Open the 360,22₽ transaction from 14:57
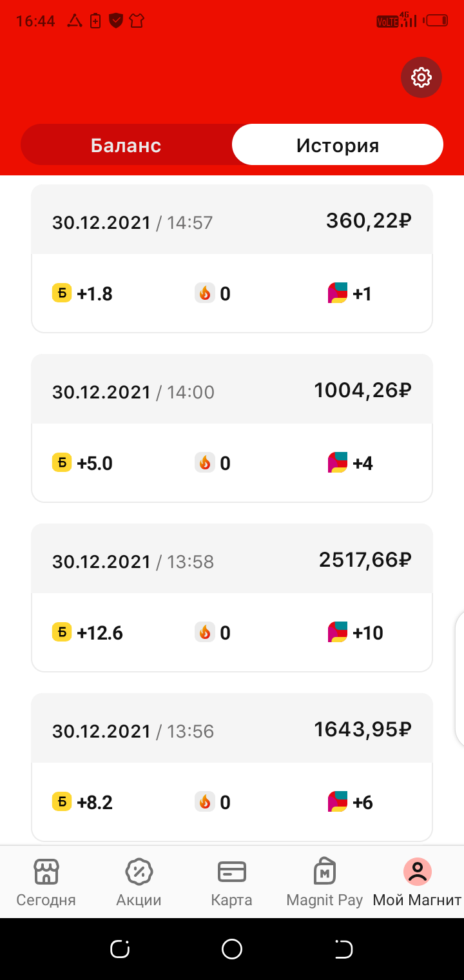The image size is (464, 980). pos(232,259)
